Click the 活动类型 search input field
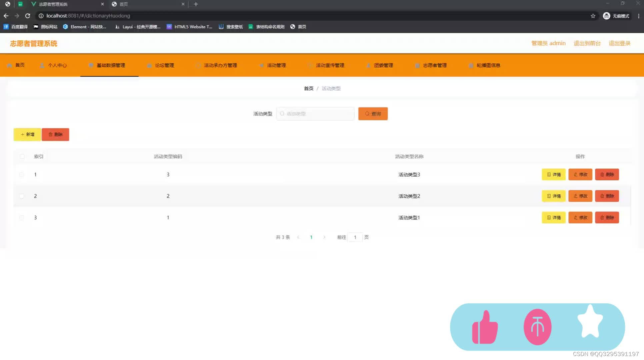Image resolution: width=644 pixels, height=360 pixels. click(315, 114)
